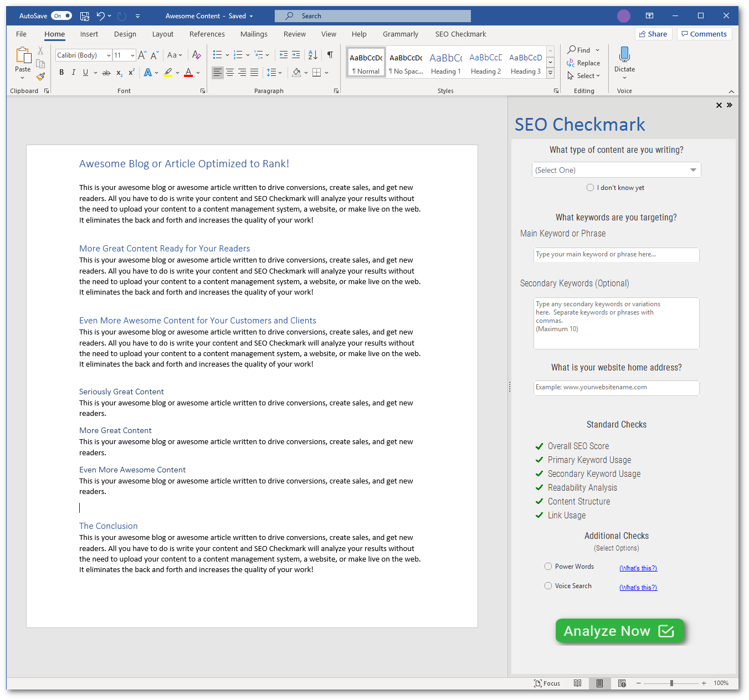The width and height of the screenshot is (749, 700).
Task: Align text left
Action: coord(218,73)
